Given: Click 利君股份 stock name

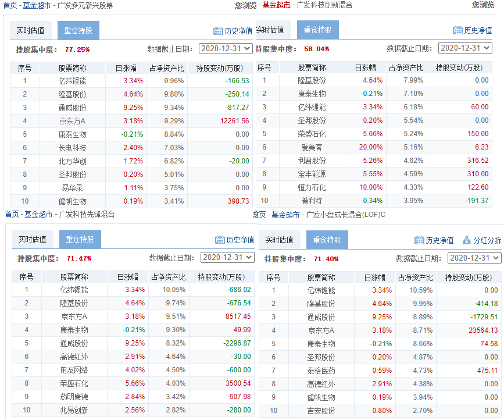Looking at the screenshot, I should pos(312,161).
